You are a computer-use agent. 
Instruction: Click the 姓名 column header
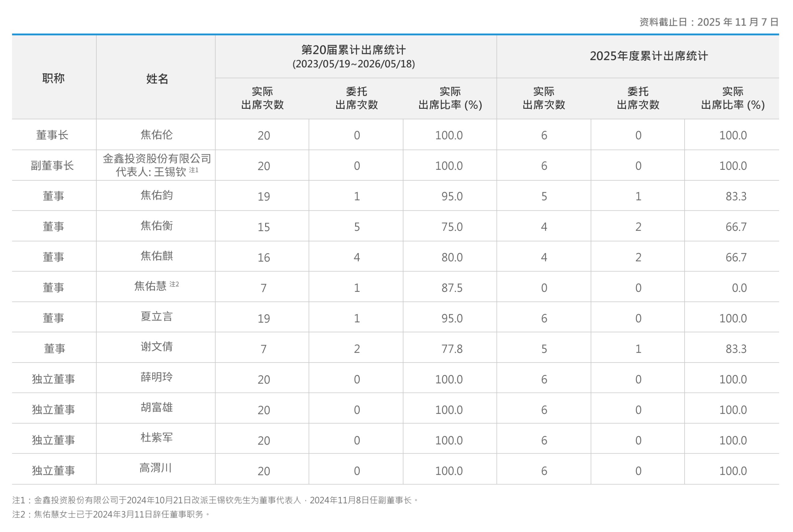click(x=157, y=79)
